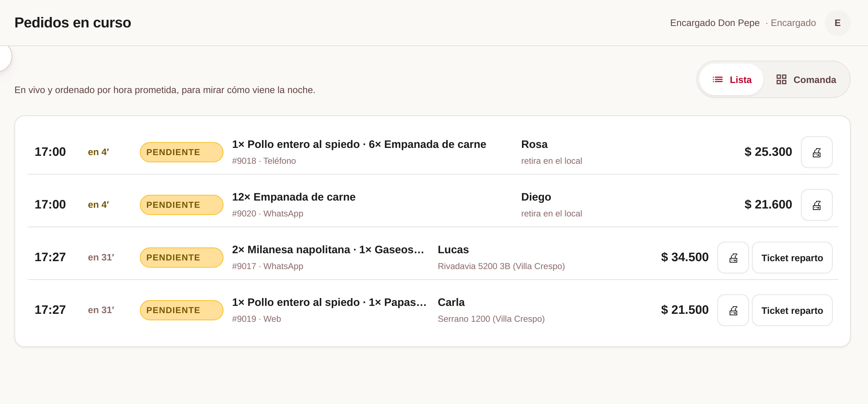The image size is (868, 404).
Task: Click customer name Carla
Action: pos(451,302)
